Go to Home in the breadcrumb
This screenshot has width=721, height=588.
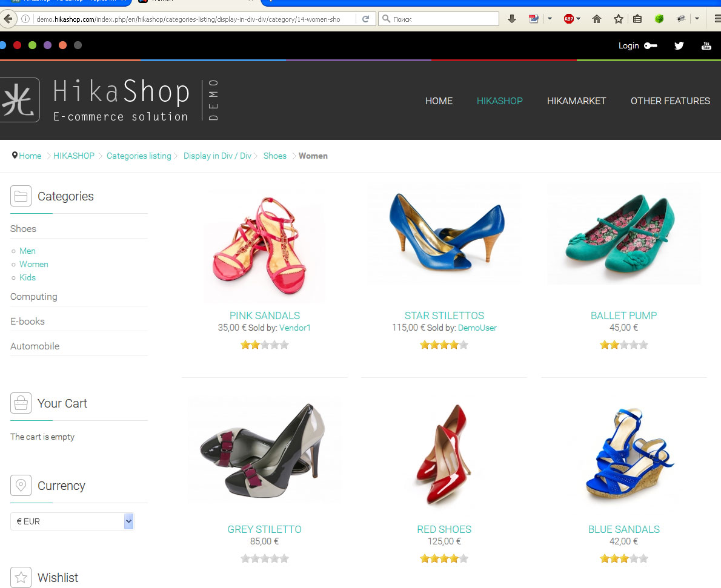pyautogui.click(x=30, y=156)
